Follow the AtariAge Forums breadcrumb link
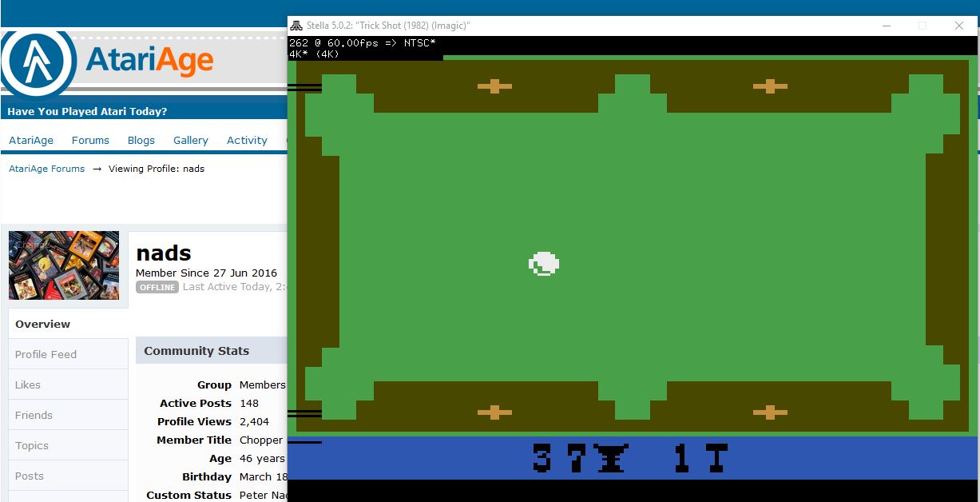Viewport: 980px width, 502px height. (x=46, y=169)
